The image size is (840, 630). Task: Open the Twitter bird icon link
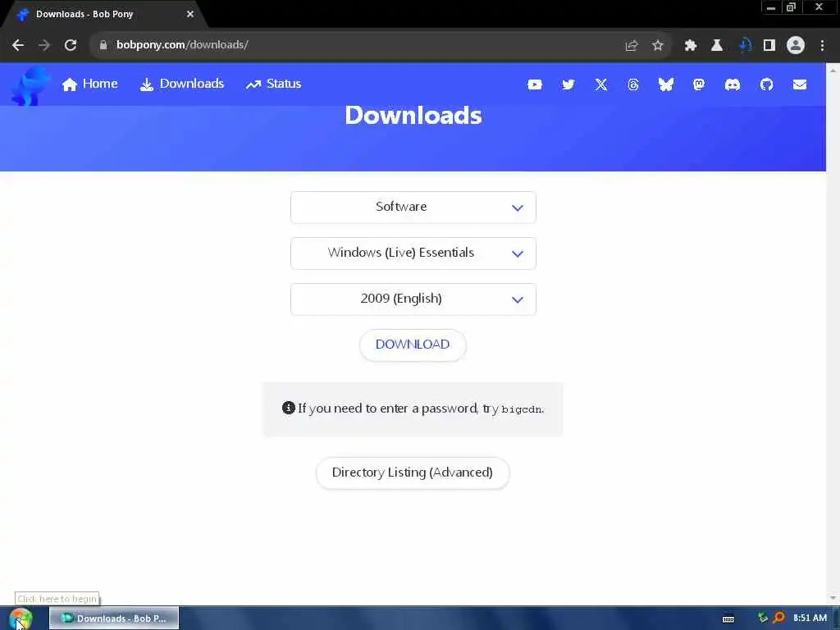tap(568, 84)
